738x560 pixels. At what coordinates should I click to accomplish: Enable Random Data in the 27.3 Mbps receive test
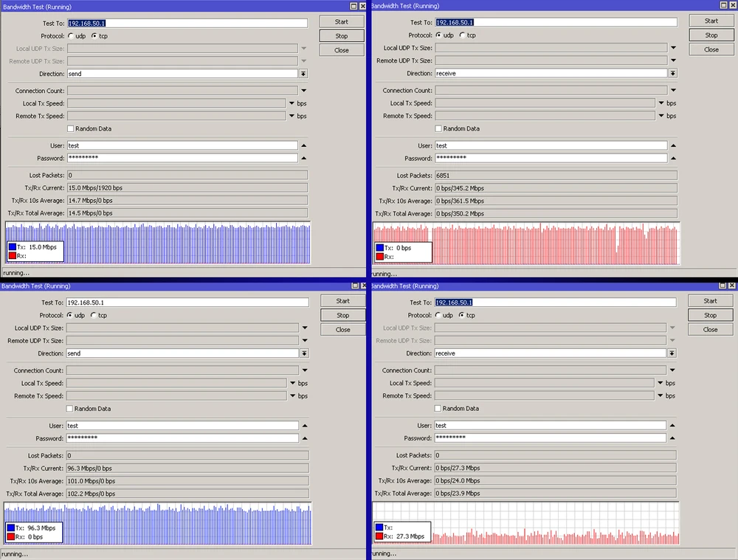[438, 408]
